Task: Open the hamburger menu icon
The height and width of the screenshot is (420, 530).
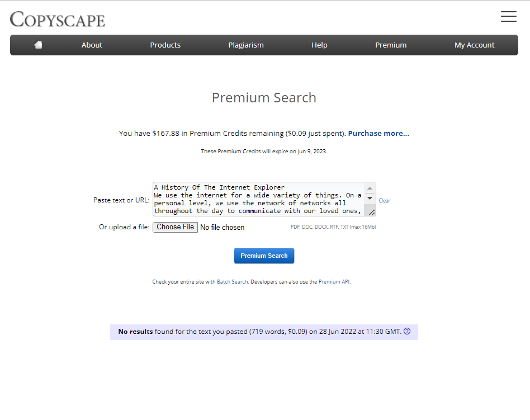Action: pos(508,17)
